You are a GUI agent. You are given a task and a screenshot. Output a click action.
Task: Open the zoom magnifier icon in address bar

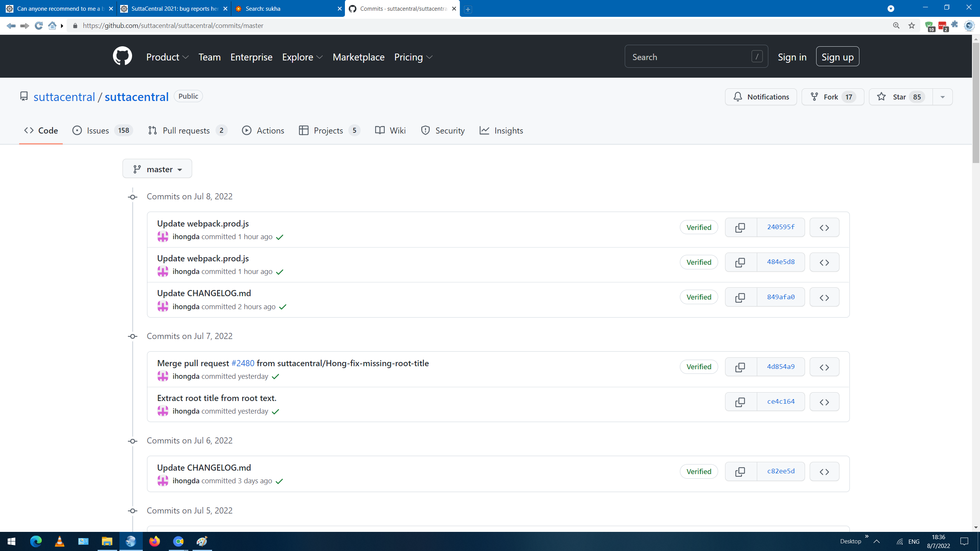(x=896, y=26)
